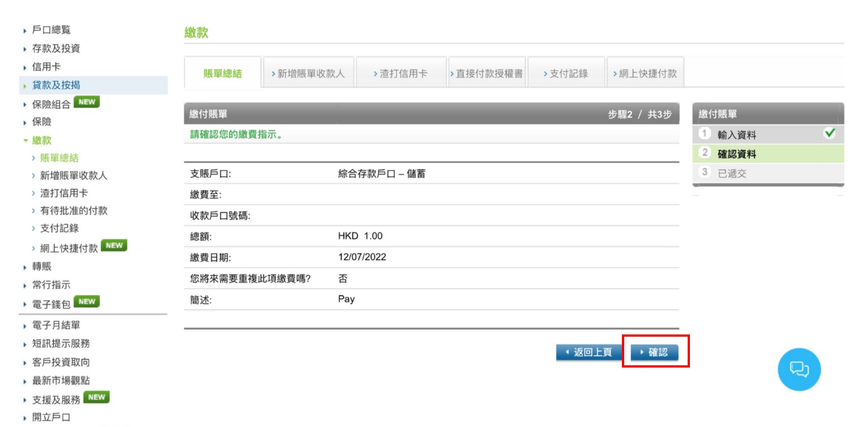The width and height of the screenshot is (868, 427).
Task: Open 支付記錄 from the sidebar
Action: (60, 228)
